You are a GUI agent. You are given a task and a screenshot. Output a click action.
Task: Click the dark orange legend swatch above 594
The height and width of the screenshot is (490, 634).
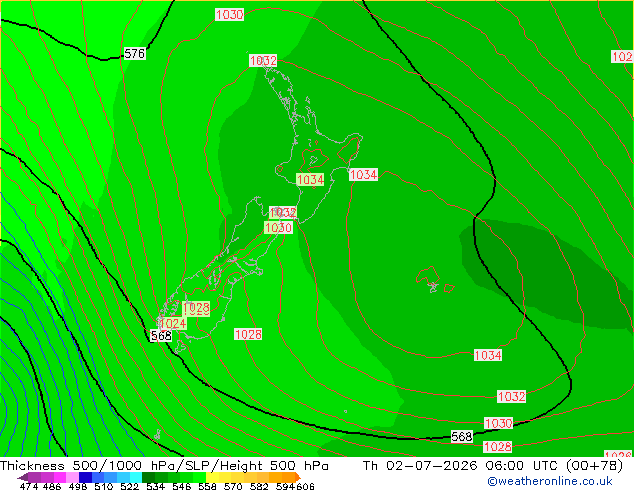[x=288, y=477]
